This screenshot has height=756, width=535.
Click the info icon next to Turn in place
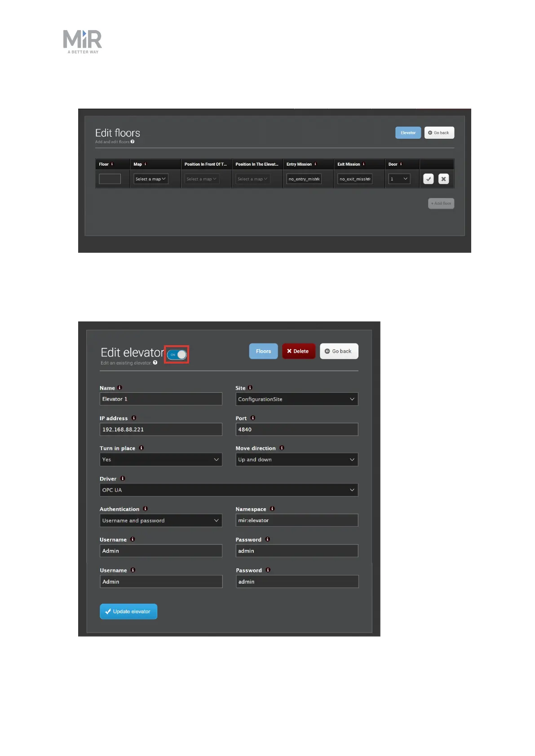pos(141,448)
